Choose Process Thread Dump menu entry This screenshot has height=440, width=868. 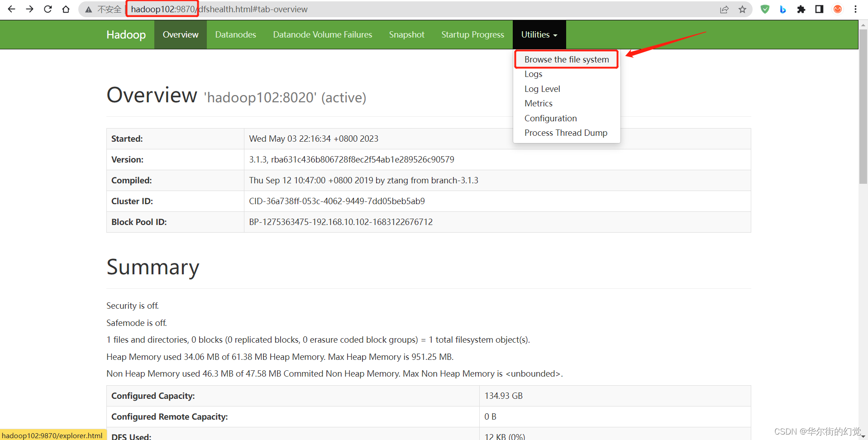tap(567, 133)
